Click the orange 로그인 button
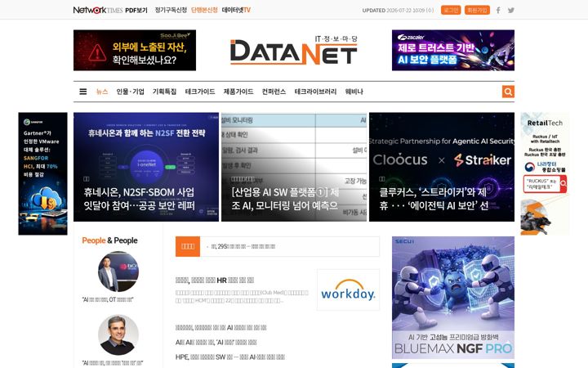 451,10
